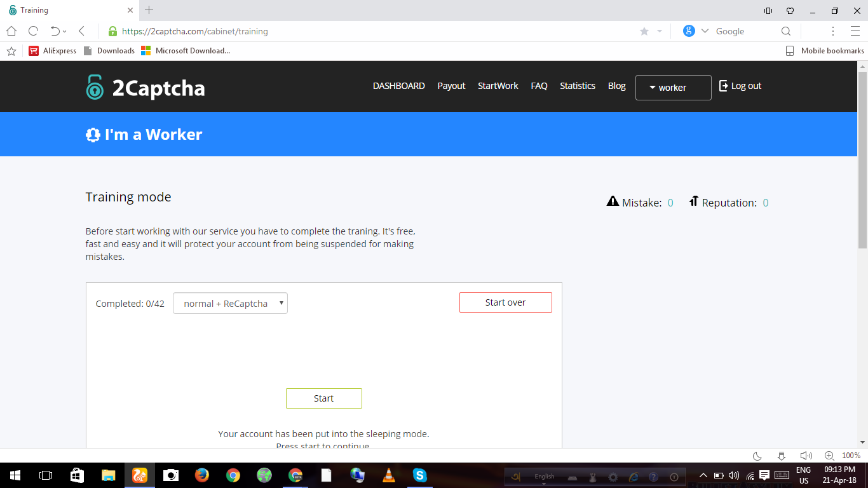Screen dimensions: 868x488
Task: Click the Start over button
Action: click(505, 302)
